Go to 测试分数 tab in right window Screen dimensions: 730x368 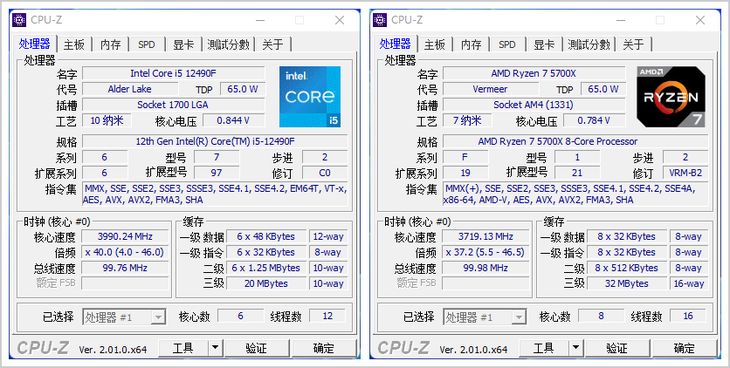[589, 45]
